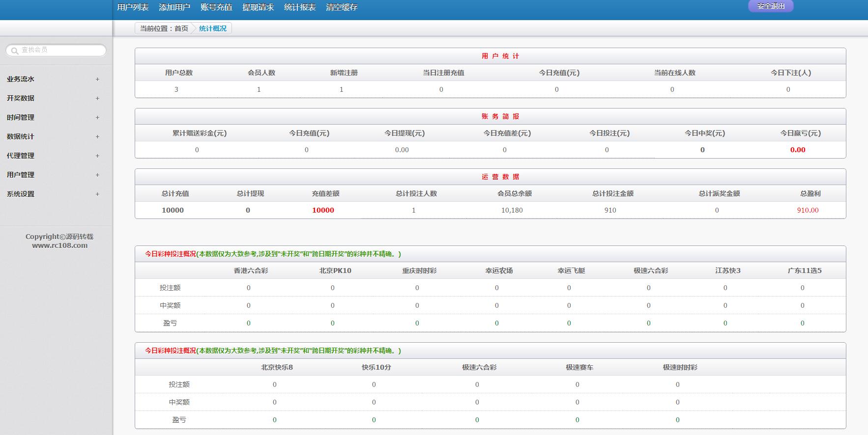The width and height of the screenshot is (868, 435).
Task: Click 清空缓存 in the top bar
Action: (x=342, y=7)
